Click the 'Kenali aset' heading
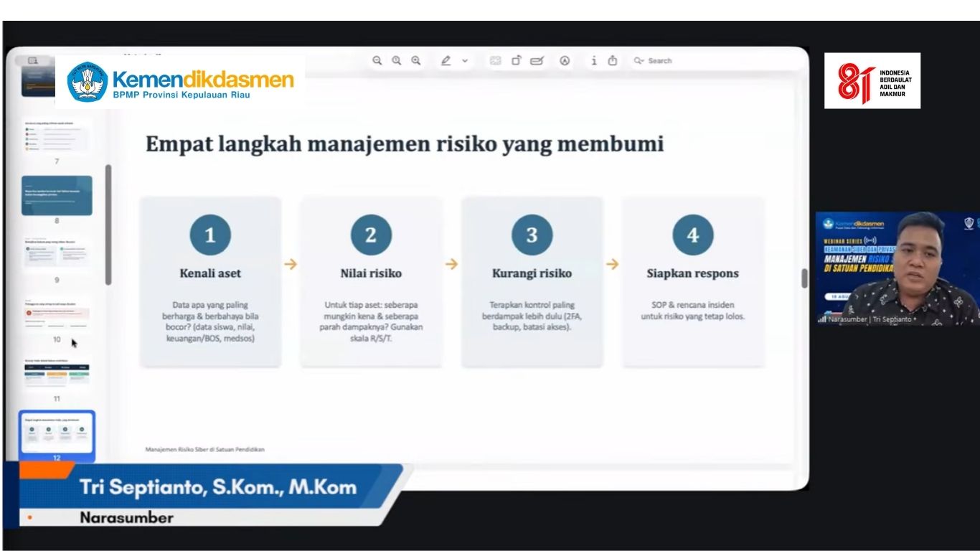The width and height of the screenshot is (980, 551). click(x=210, y=273)
